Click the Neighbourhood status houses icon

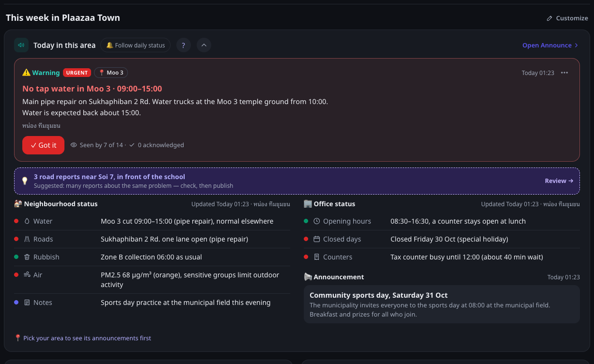18,204
